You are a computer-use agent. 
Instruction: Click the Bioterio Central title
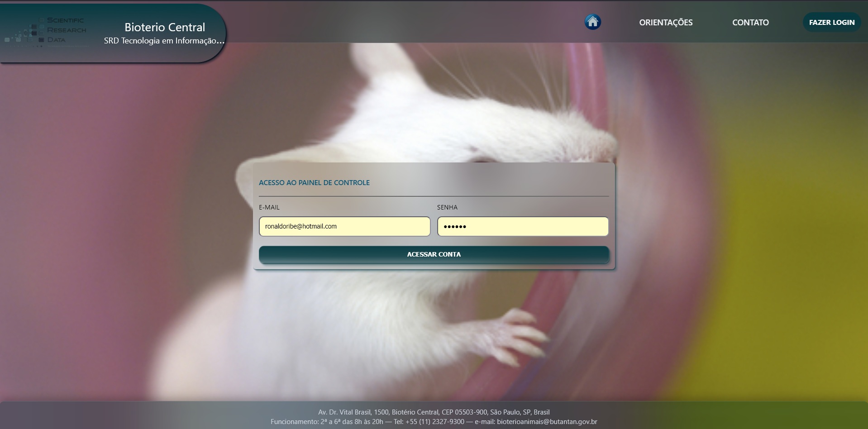(x=165, y=27)
